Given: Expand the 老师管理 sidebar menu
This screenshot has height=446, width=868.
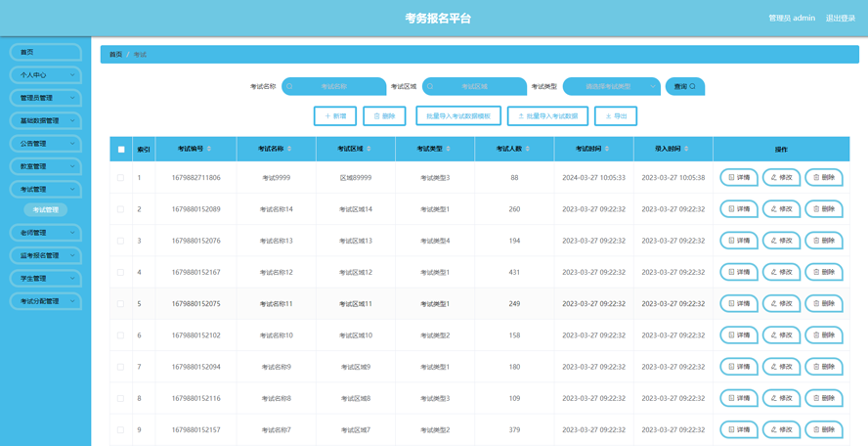Looking at the screenshot, I should (x=45, y=233).
